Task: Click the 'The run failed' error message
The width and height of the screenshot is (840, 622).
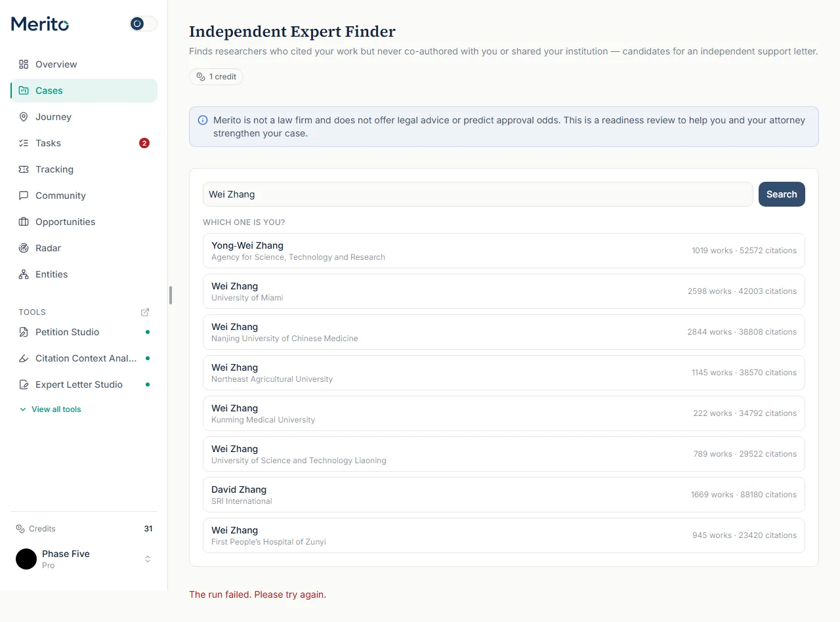Action: (x=258, y=594)
